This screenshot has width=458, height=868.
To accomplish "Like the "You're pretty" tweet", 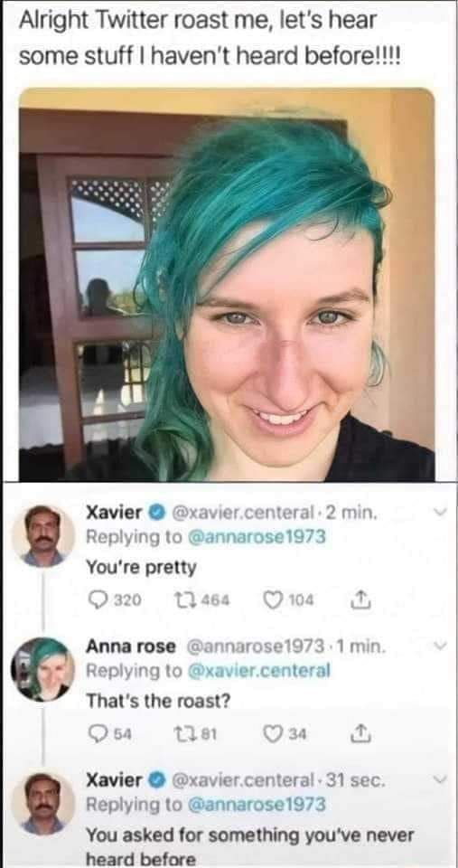I will [x=270, y=599].
